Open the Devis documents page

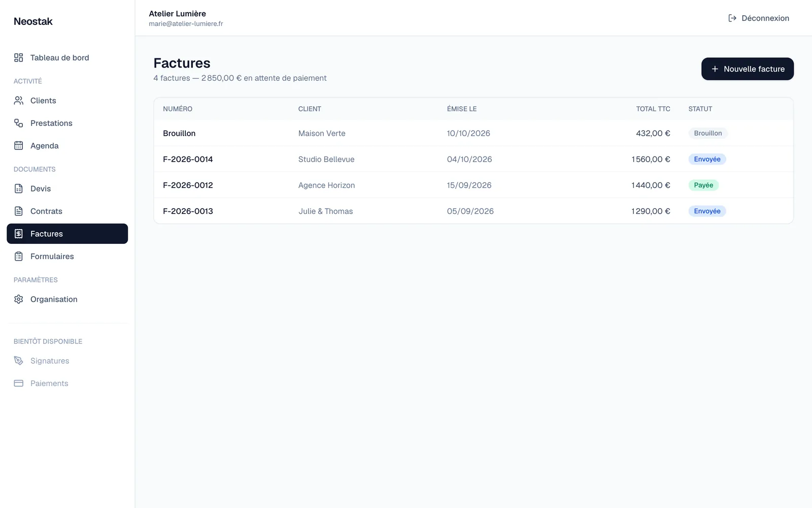click(67, 188)
